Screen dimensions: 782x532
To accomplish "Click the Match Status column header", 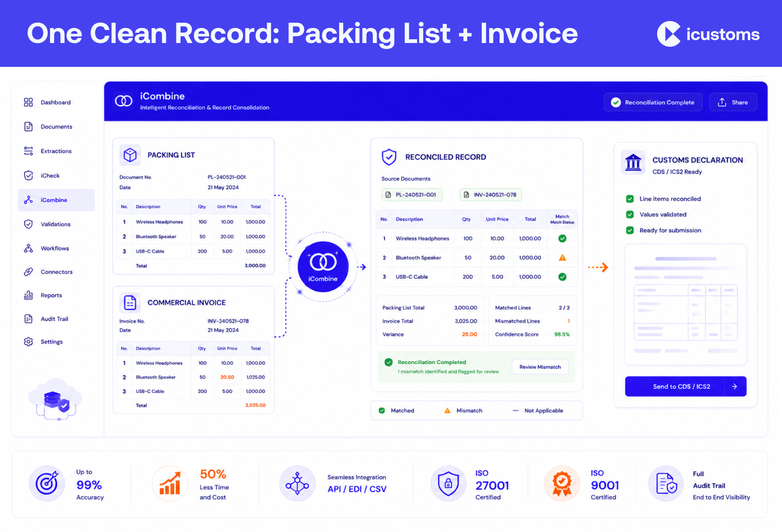I will (x=562, y=219).
